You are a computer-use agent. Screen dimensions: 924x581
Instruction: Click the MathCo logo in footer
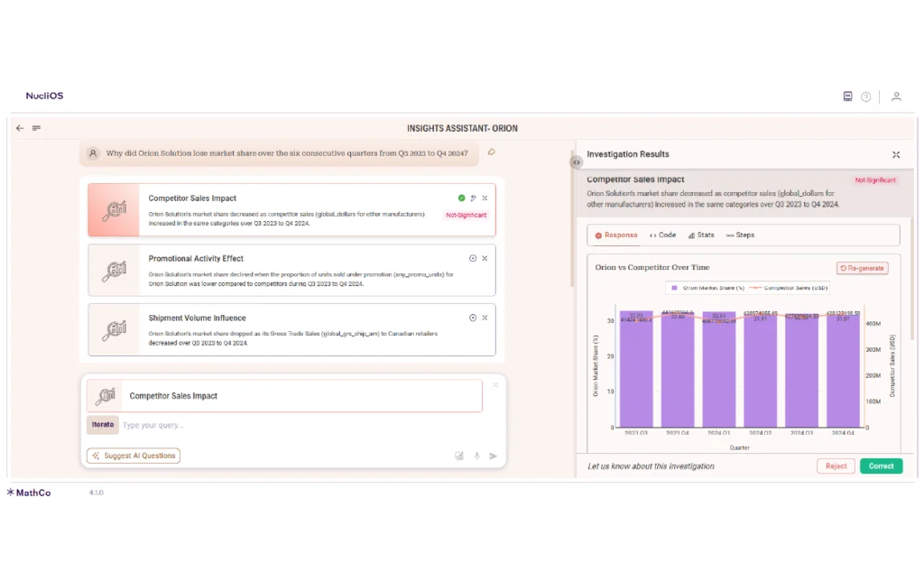(x=29, y=493)
